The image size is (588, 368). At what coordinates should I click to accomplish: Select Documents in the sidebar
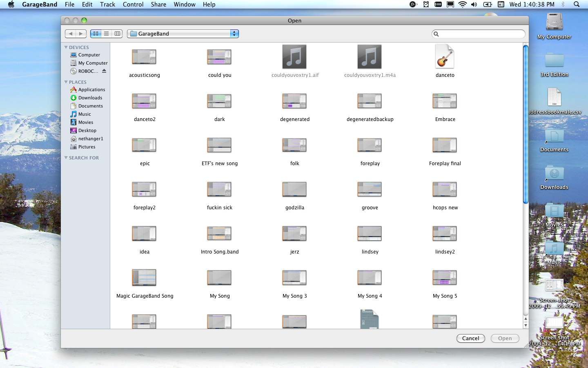[x=86, y=106]
